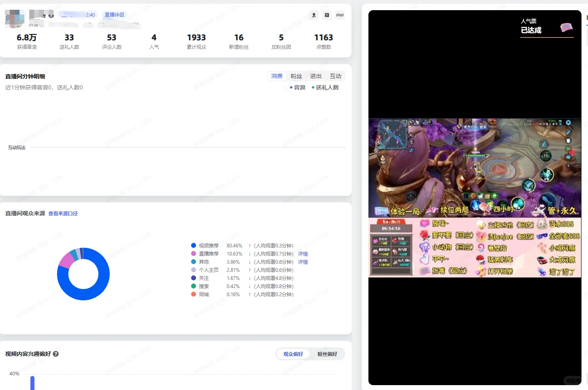Click the 人气票 已达成 banner on stream
The width and height of the screenshot is (588, 390).
(x=547, y=28)
